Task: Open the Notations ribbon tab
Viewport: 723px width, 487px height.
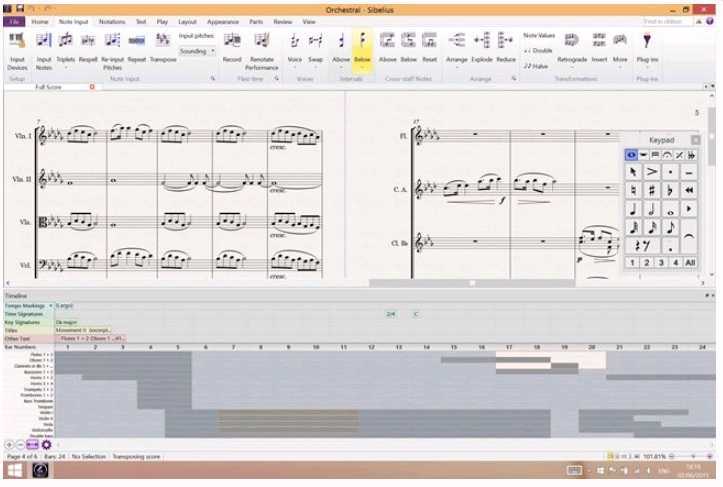Action: tap(112, 21)
